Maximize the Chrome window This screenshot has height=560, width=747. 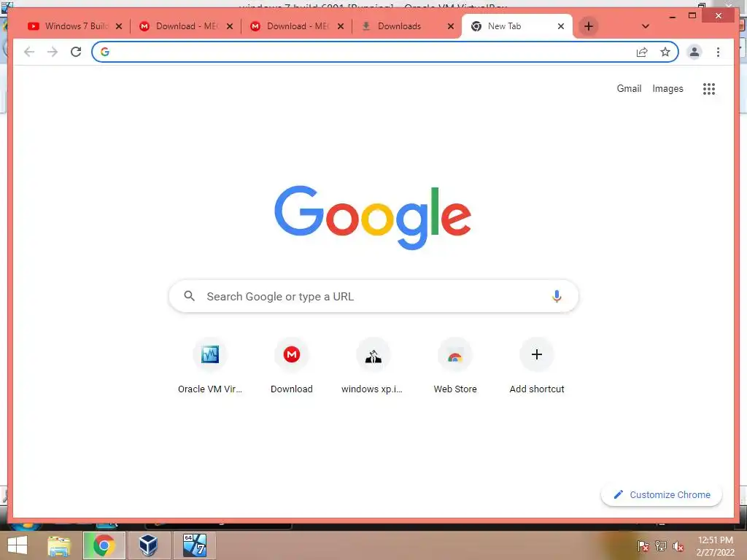[x=692, y=16]
